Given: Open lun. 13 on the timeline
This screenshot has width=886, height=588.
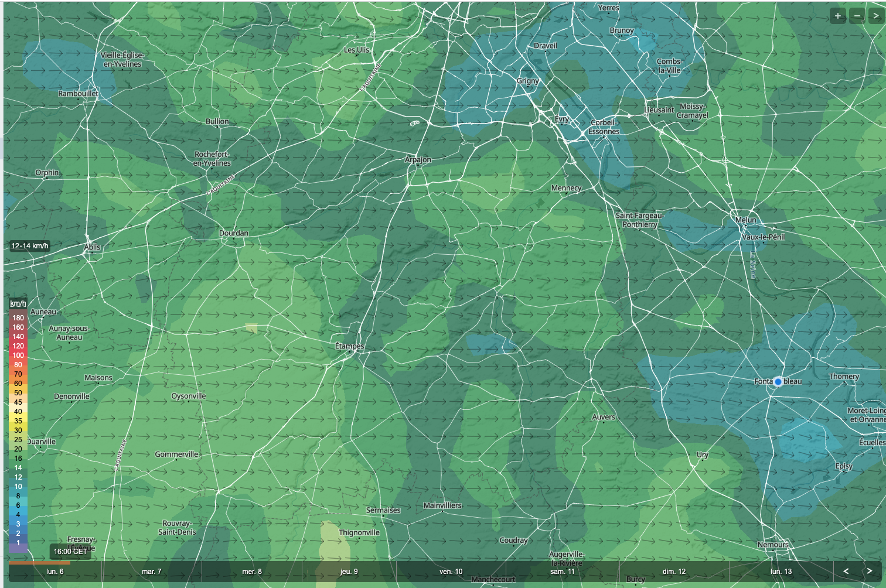Looking at the screenshot, I should [781, 572].
